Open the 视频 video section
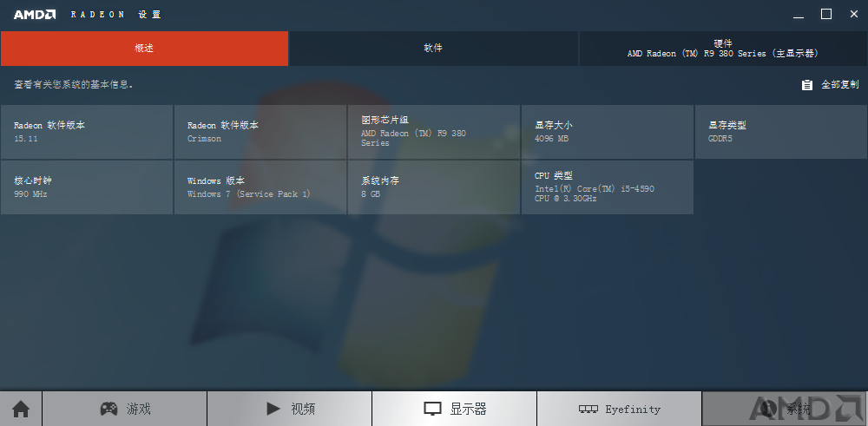Viewport: 868px width, 426px height. (x=290, y=410)
